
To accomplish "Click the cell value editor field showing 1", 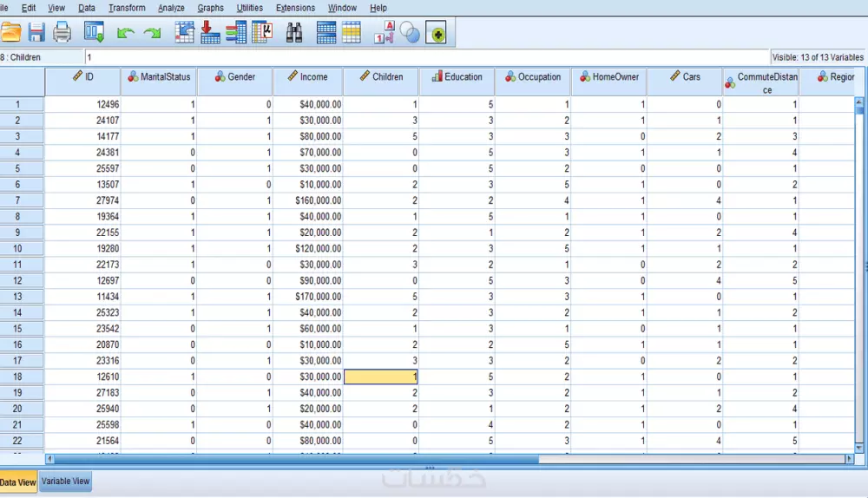I will (427, 57).
